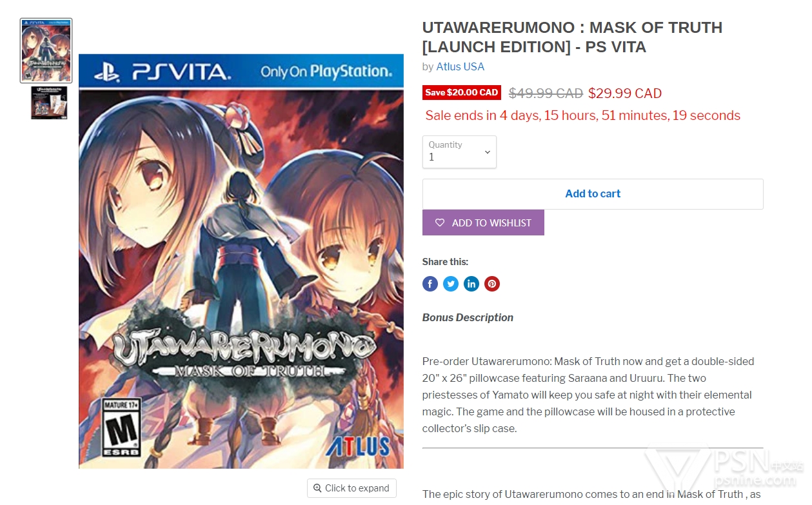Click the Click to expand button

(352, 488)
